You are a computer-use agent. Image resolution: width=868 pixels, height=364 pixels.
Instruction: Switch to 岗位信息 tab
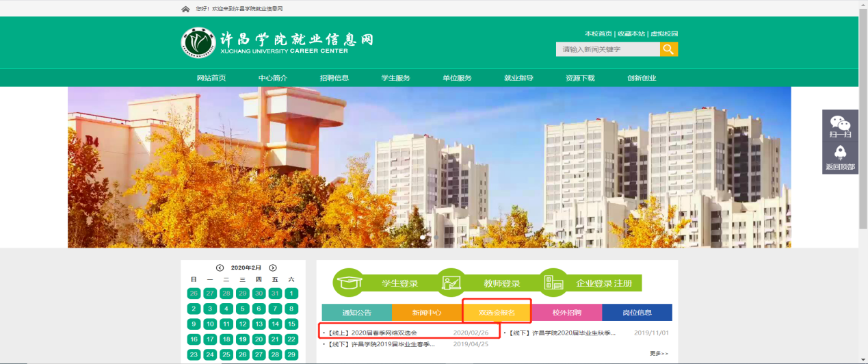pyautogui.click(x=637, y=313)
